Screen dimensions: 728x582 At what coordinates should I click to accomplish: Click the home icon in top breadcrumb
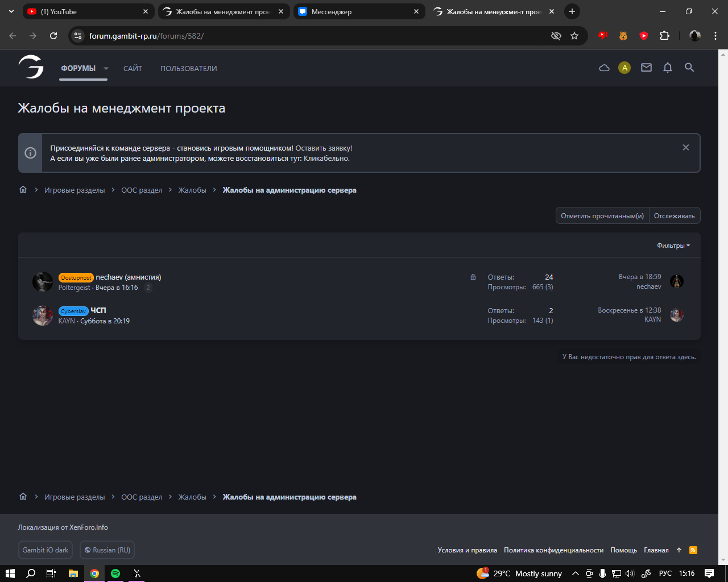coord(23,190)
